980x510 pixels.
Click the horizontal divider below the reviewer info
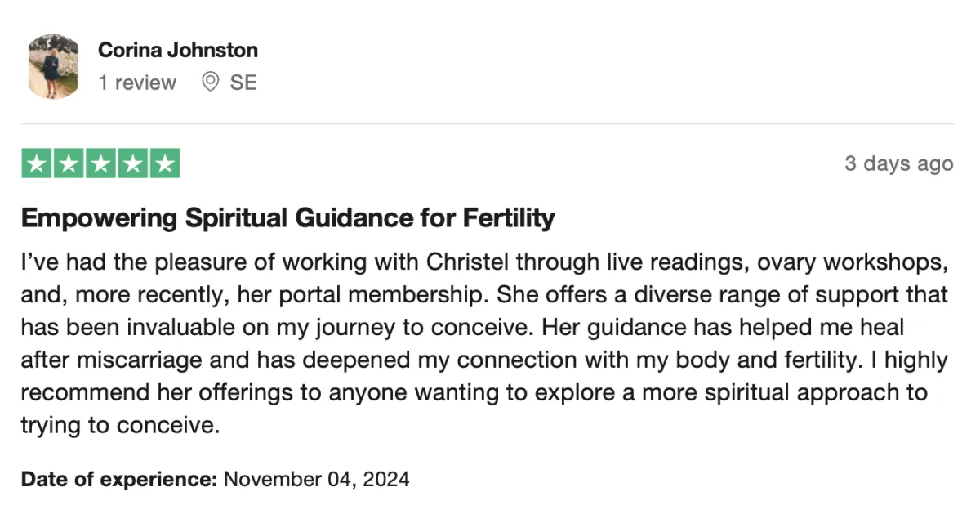pos(488,124)
